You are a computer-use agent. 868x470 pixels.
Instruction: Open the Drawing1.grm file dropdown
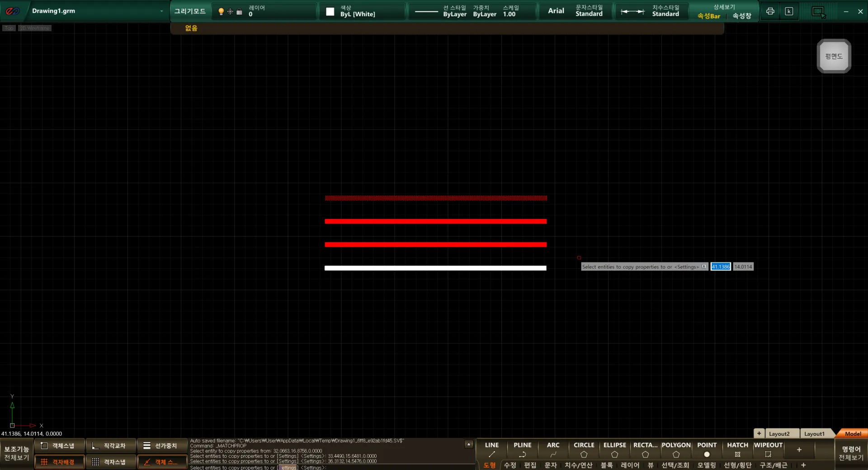point(161,11)
